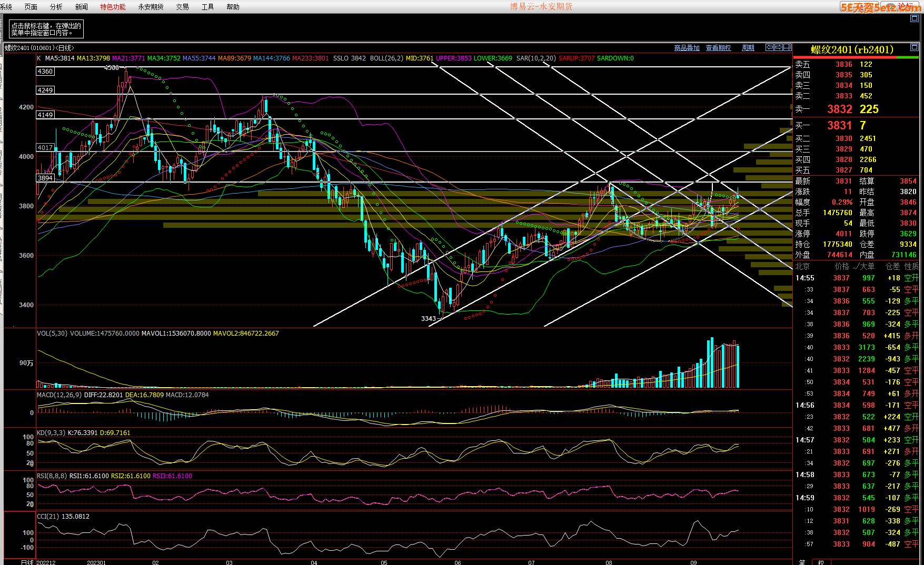Click the CCI(21) indicator label
The width and height of the screenshot is (924, 565).
[x=48, y=517]
